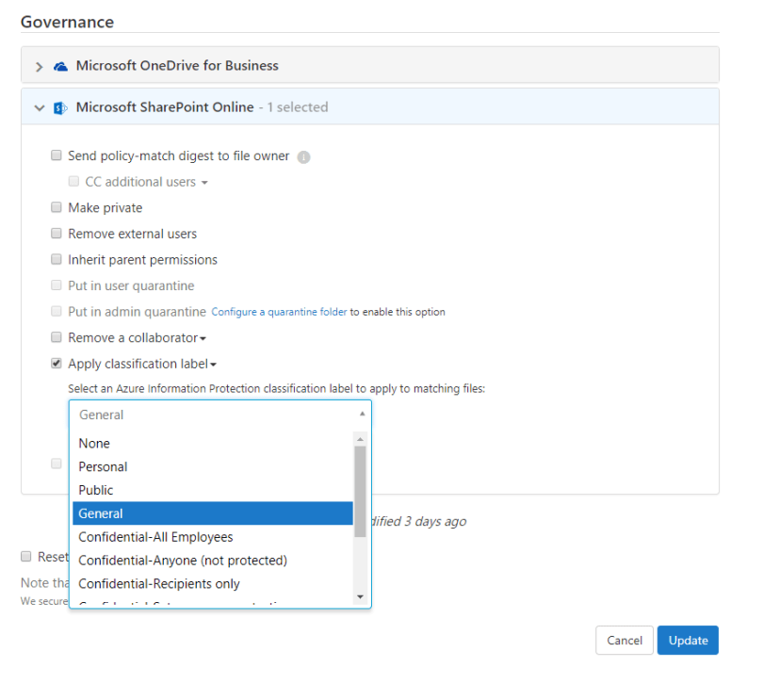Uncheck Apply classification label checkbox

[57, 364]
